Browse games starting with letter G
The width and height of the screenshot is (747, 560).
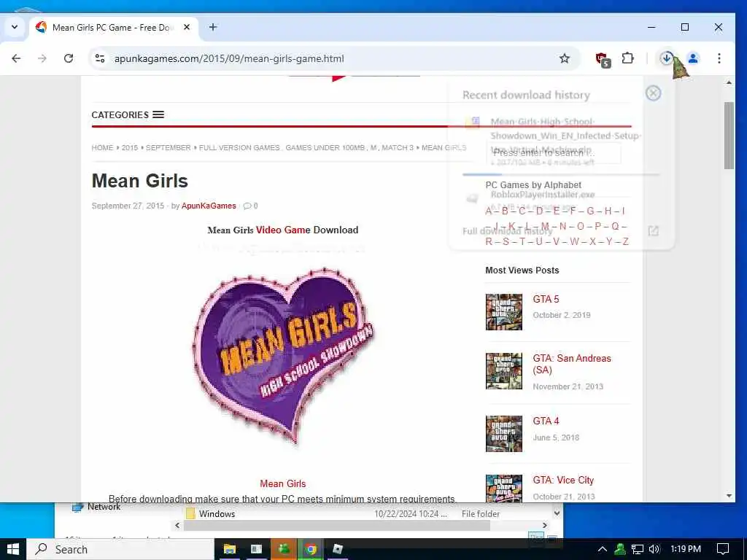click(x=590, y=211)
